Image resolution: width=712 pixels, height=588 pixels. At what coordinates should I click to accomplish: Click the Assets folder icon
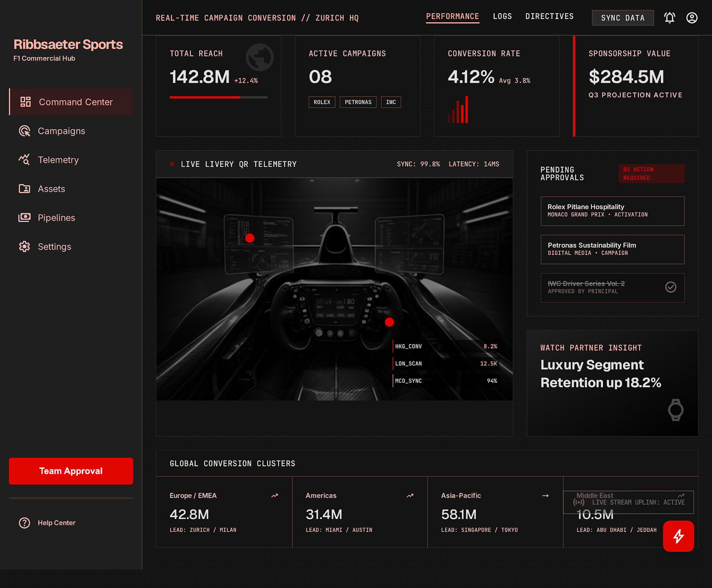tap(24, 189)
